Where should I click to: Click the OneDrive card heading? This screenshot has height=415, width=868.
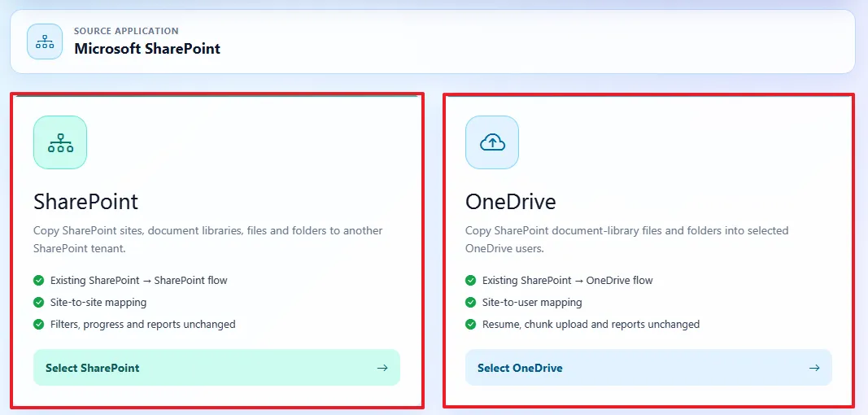[x=510, y=203]
